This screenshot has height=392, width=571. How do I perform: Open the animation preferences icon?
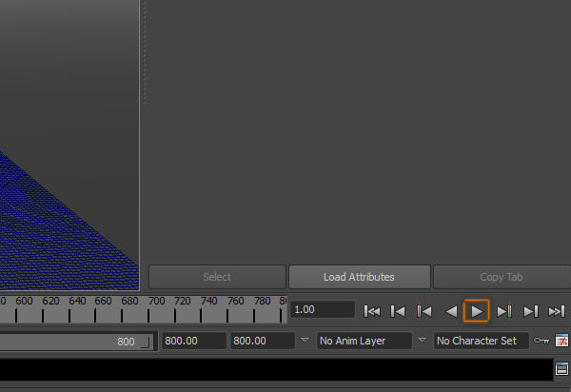[561, 341]
